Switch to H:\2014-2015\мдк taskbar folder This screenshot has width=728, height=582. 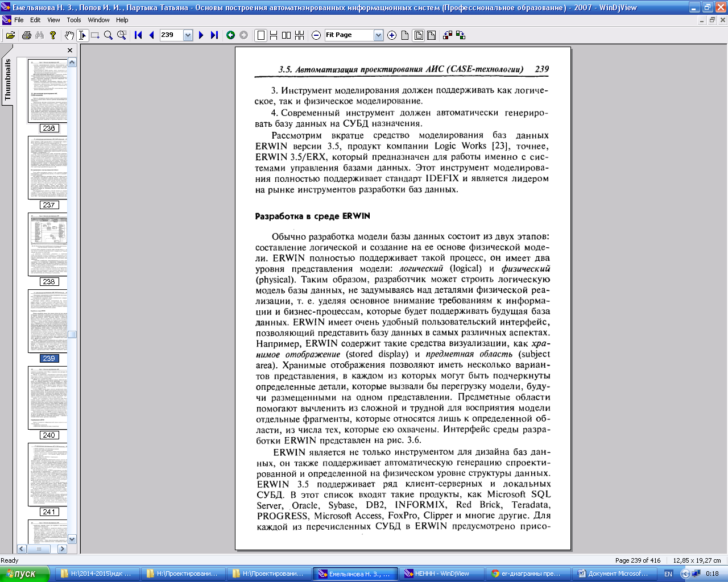pyautogui.click(x=98, y=573)
